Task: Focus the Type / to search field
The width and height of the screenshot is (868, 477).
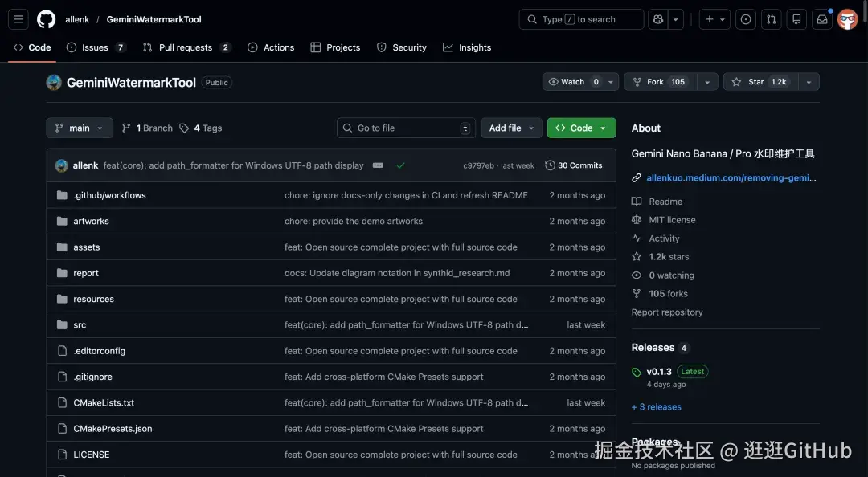Action: click(581, 19)
